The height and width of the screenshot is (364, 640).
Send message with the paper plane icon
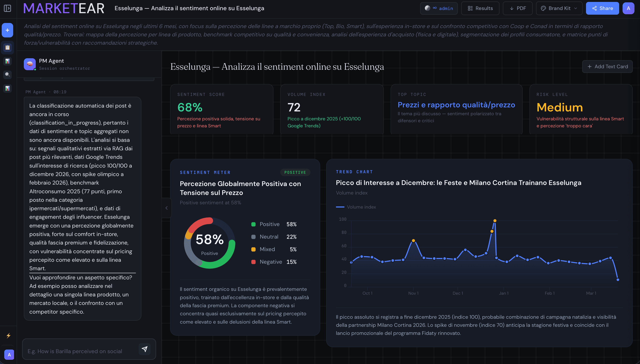pyautogui.click(x=145, y=349)
